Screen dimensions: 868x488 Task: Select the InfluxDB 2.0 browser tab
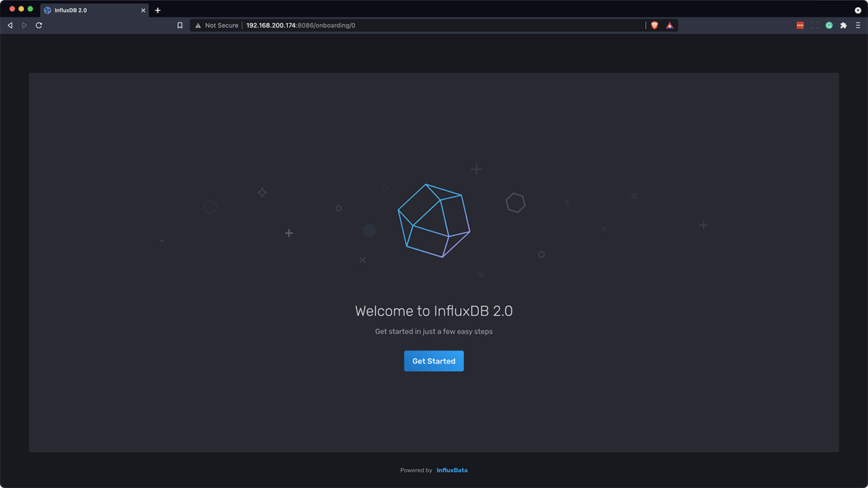point(94,10)
